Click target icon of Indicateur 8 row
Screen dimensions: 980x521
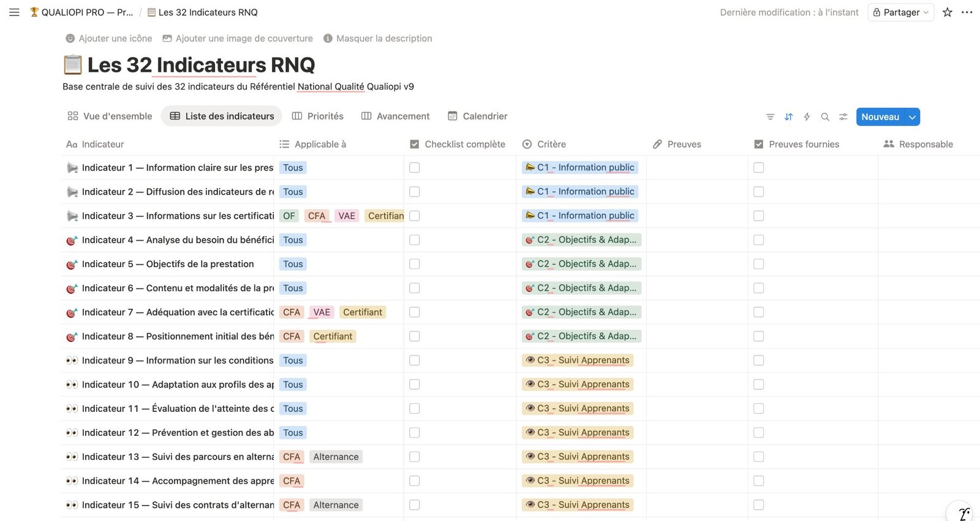tap(72, 337)
